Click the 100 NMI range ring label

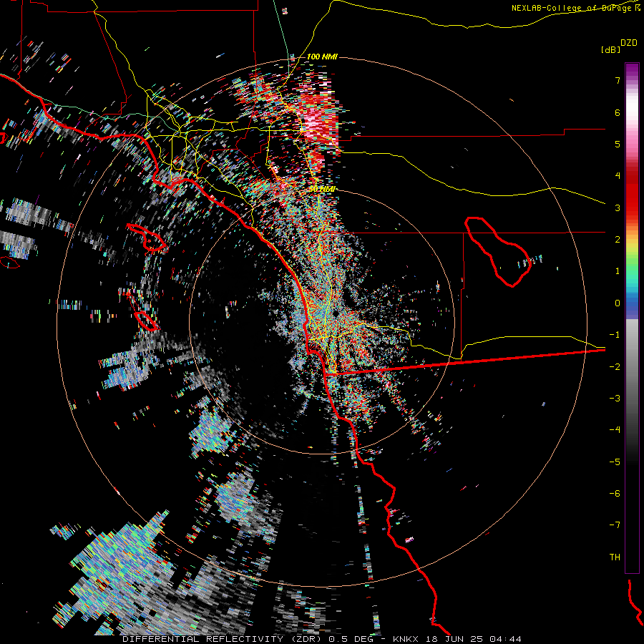[323, 57]
